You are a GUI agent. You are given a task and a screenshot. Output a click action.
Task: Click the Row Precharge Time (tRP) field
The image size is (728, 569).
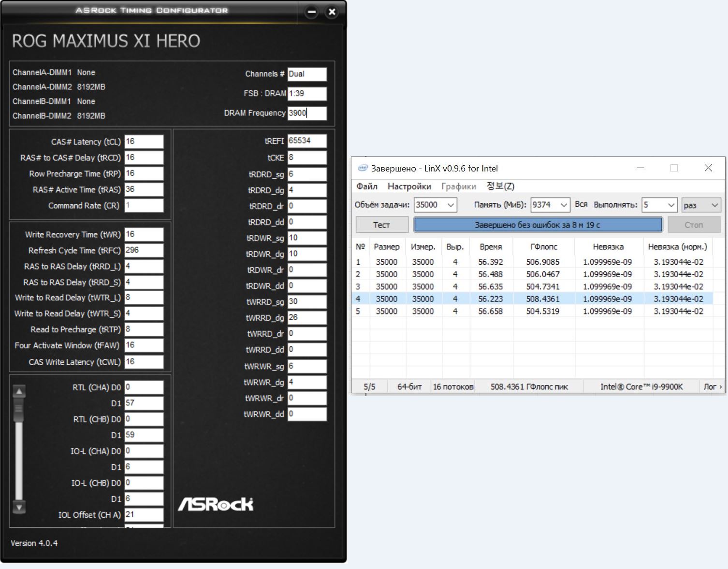pyautogui.click(x=144, y=173)
